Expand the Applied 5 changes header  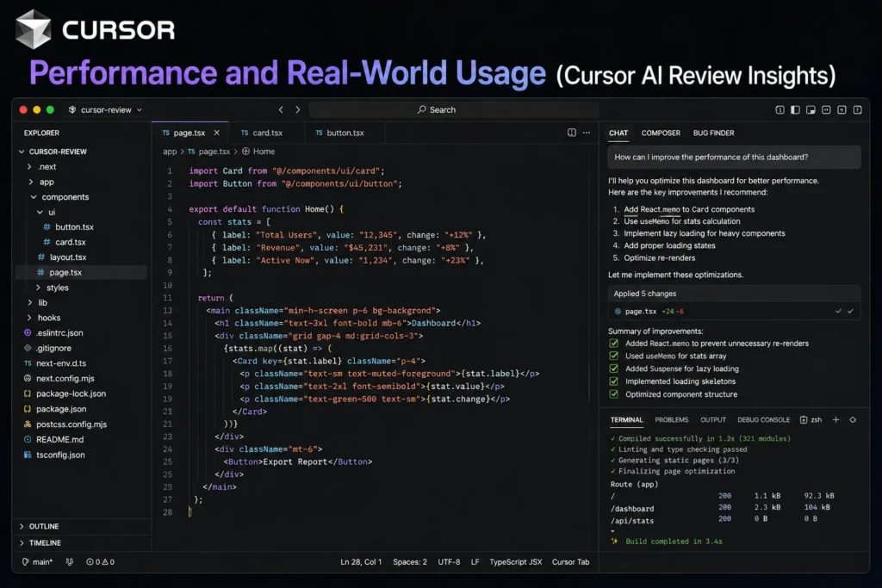coord(734,294)
